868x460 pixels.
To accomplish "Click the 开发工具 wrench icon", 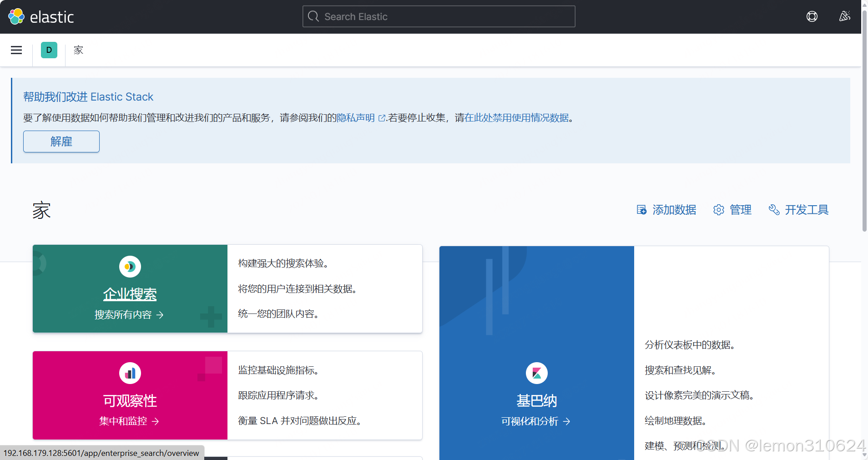I will pos(774,210).
